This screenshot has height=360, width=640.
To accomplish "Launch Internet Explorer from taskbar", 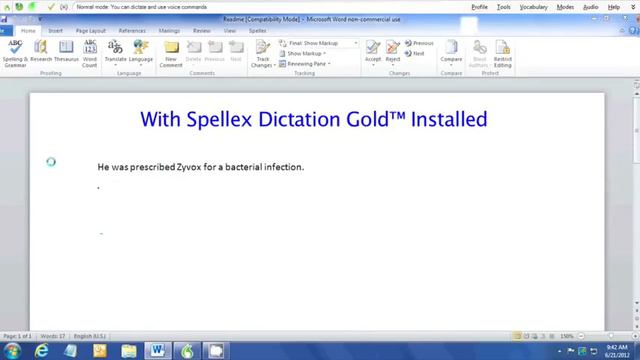I will [x=41, y=351].
